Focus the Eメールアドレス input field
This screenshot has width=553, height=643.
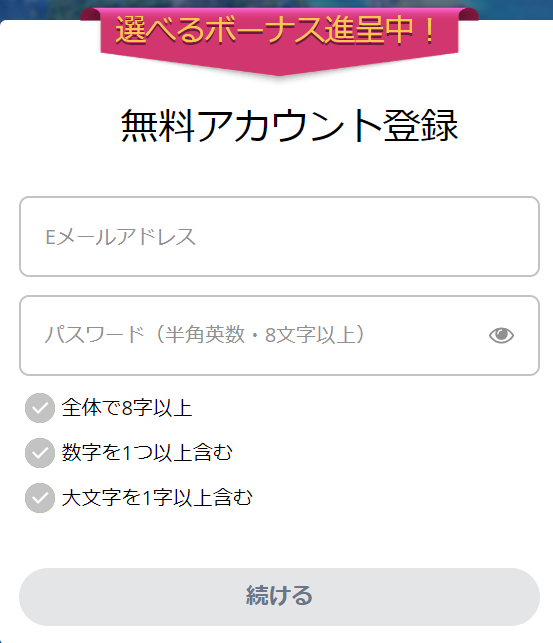tap(279, 237)
